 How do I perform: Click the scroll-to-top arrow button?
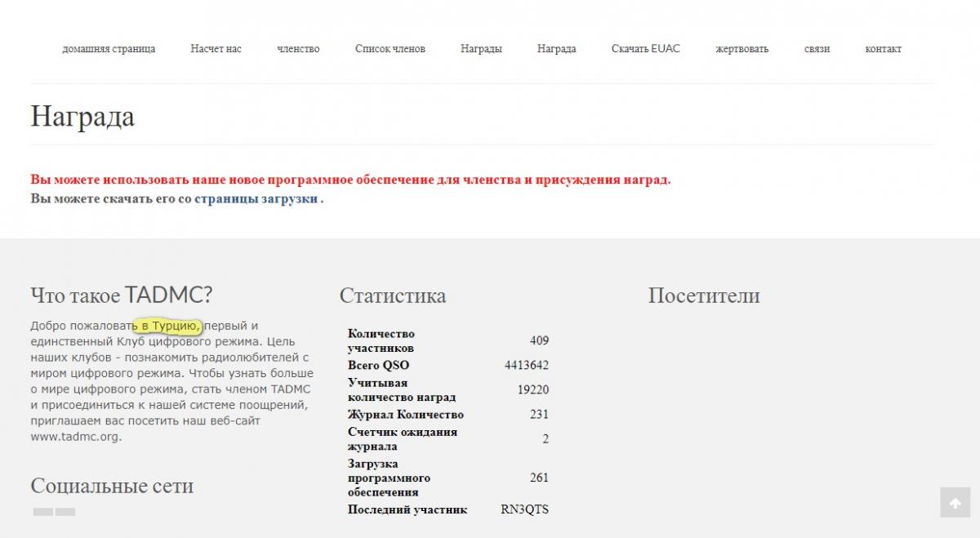[955, 504]
